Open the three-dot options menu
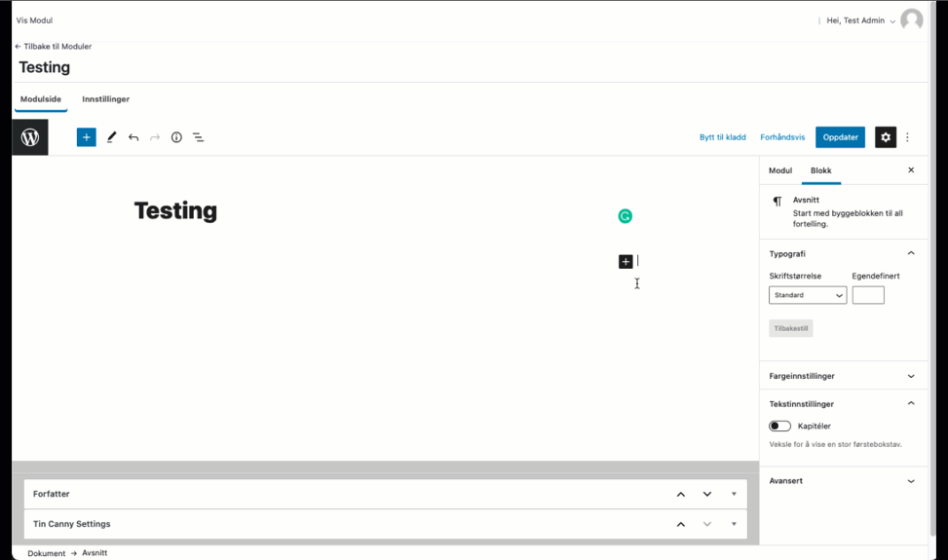The height and width of the screenshot is (560, 948). pyautogui.click(x=907, y=137)
